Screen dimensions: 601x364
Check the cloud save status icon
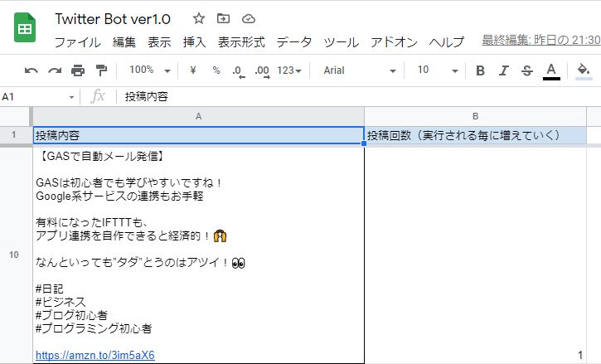pos(249,18)
